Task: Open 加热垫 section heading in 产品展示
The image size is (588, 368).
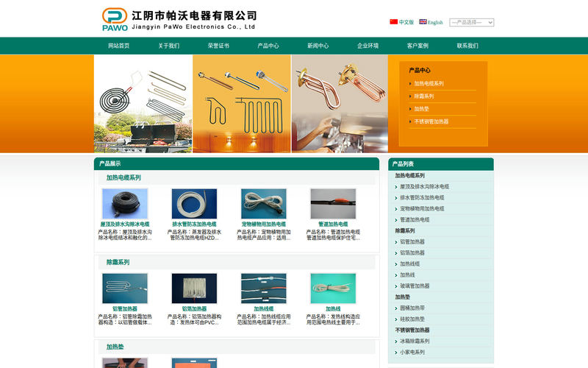Action: coord(115,347)
